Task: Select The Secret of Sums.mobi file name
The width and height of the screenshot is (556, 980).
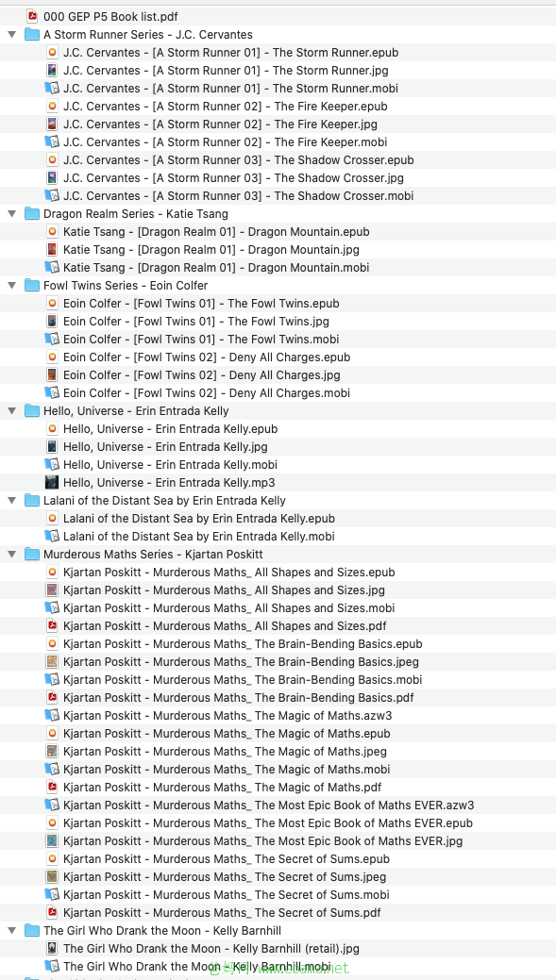Action: click(227, 895)
